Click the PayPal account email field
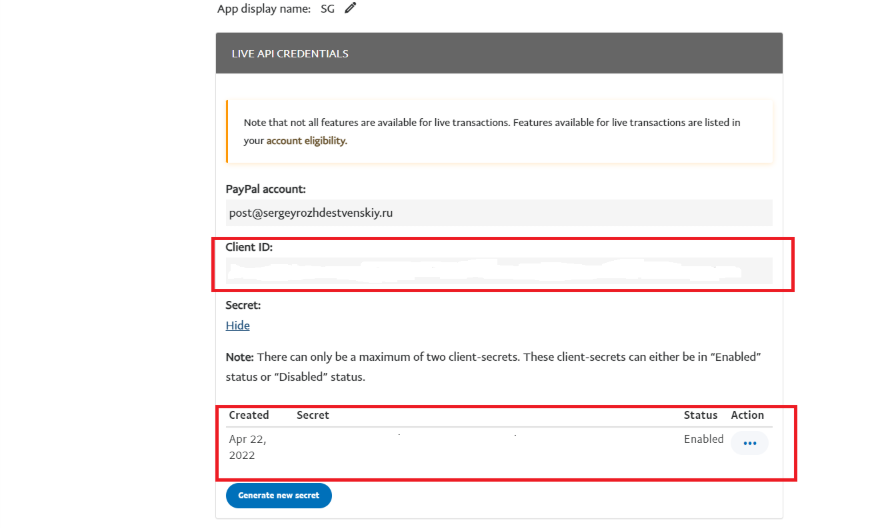This screenshot has height=528, width=891. 498,213
